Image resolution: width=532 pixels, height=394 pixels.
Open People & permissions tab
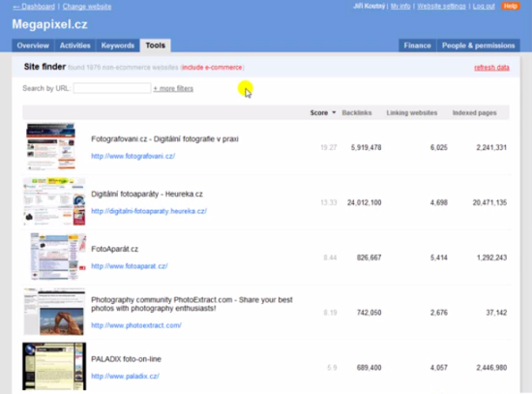pyautogui.click(x=478, y=45)
